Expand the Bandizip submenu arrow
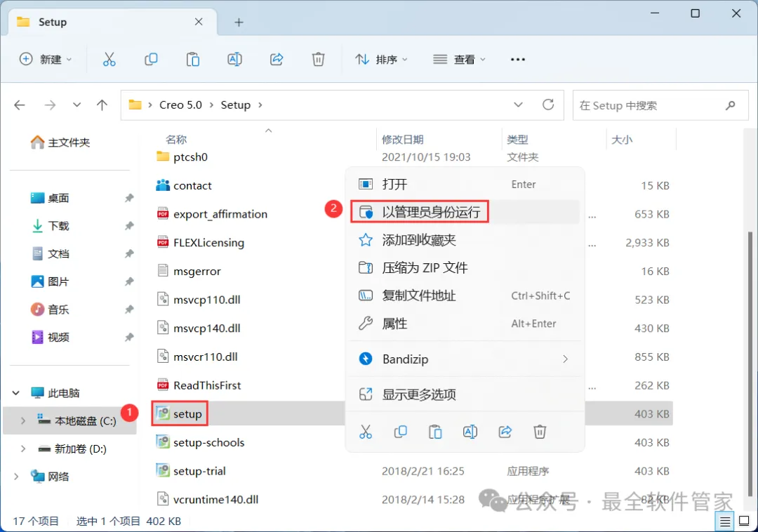 565,359
